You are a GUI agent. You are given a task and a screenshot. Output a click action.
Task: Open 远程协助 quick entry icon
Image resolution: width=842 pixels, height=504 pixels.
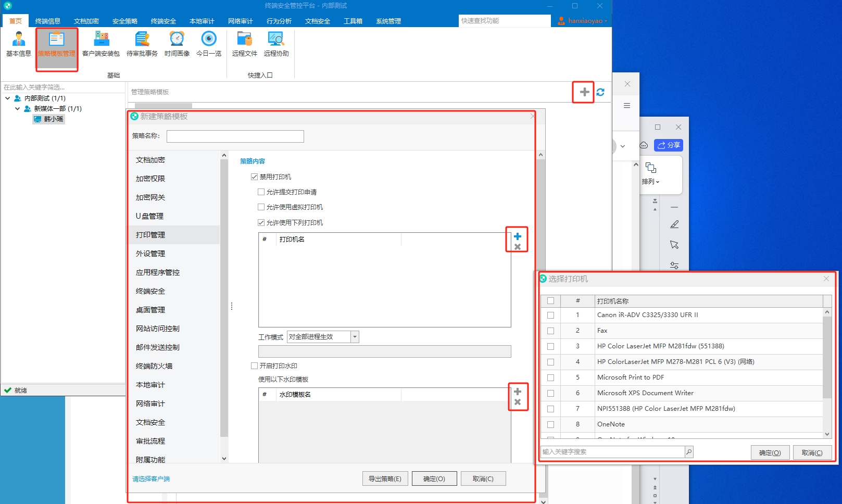(276, 44)
